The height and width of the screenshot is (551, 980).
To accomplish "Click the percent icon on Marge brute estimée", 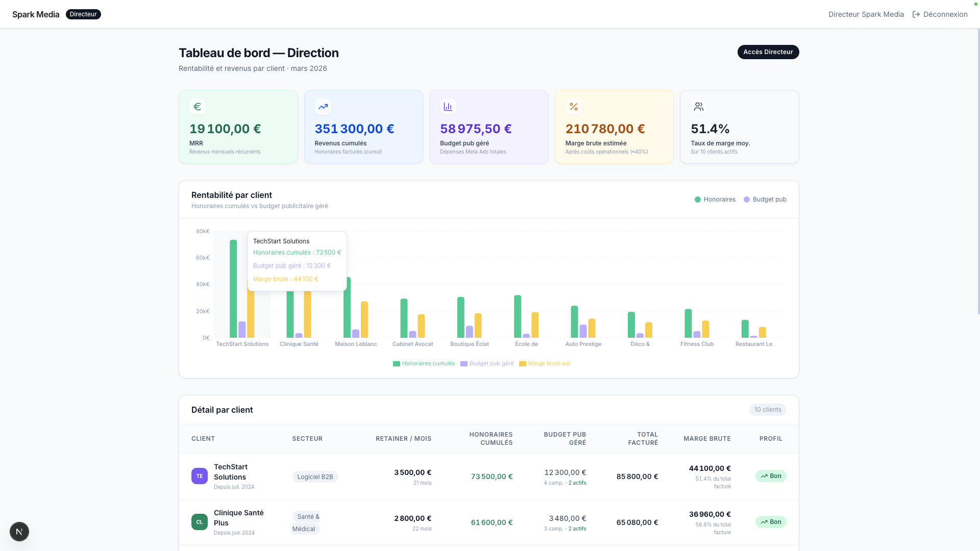I will point(573,107).
